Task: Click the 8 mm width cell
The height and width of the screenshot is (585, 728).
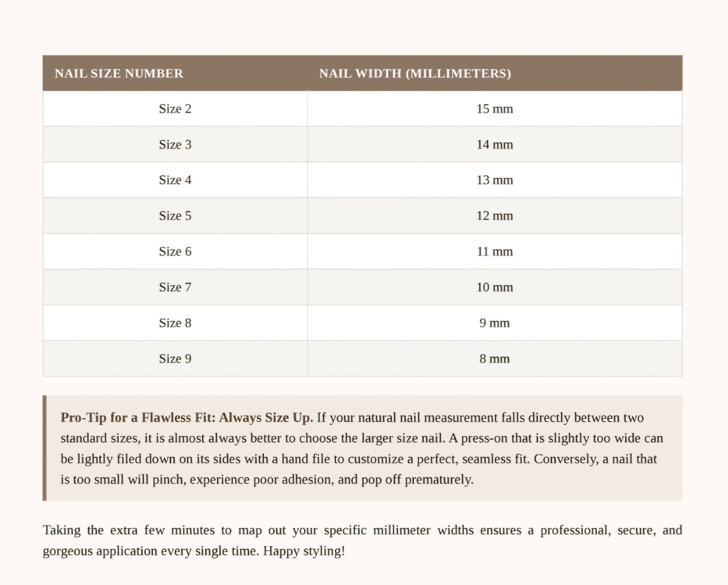Action: pos(495,358)
